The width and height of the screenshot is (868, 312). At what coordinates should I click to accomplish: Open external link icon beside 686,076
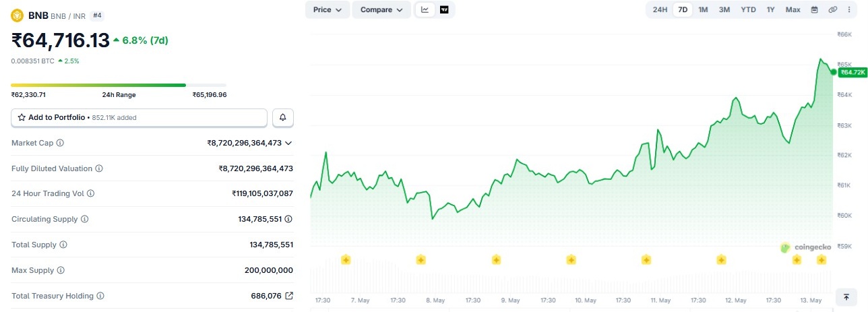[289, 296]
